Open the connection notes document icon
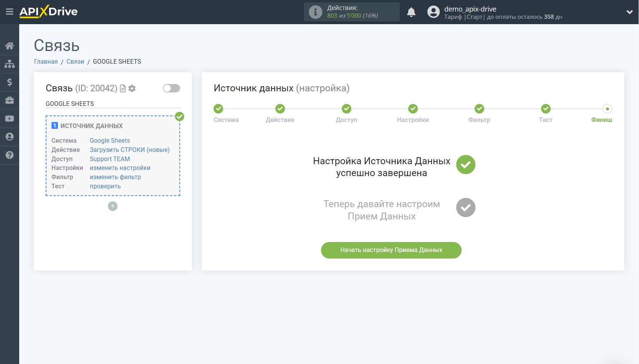The width and height of the screenshot is (639, 364). [x=123, y=89]
